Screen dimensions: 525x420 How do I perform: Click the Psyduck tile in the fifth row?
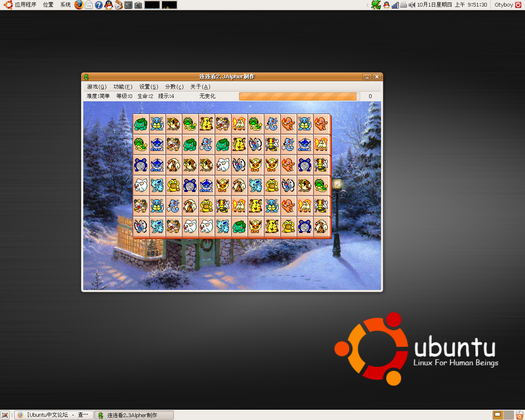206,205
